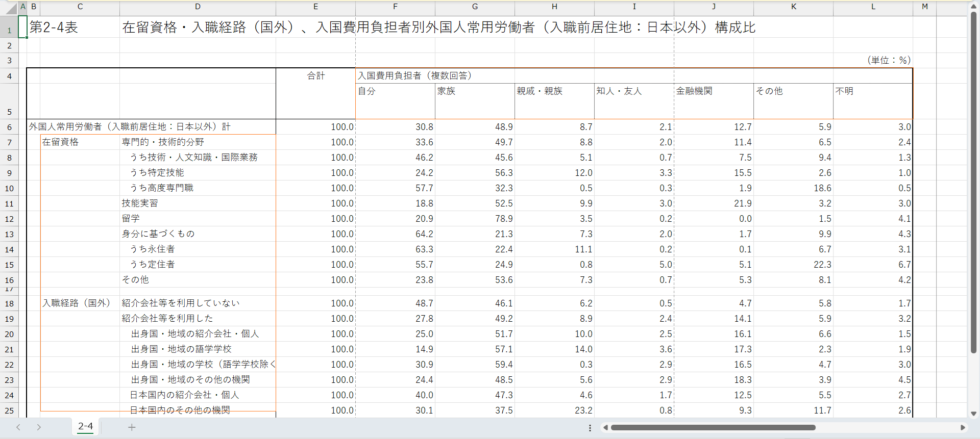The width and height of the screenshot is (980, 439).
Task: Select row 6 header
Action: (9, 127)
